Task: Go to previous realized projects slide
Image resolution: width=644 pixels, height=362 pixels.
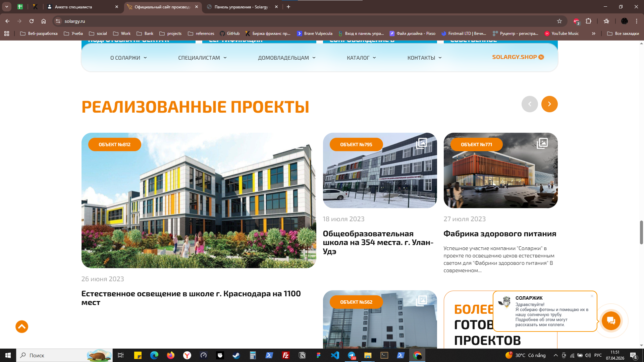Action: click(530, 104)
